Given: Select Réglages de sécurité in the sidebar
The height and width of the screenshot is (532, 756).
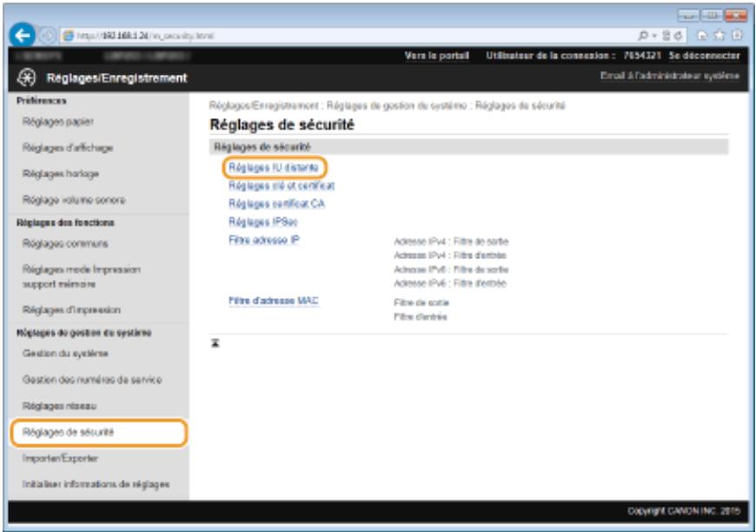Looking at the screenshot, I should (x=98, y=432).
